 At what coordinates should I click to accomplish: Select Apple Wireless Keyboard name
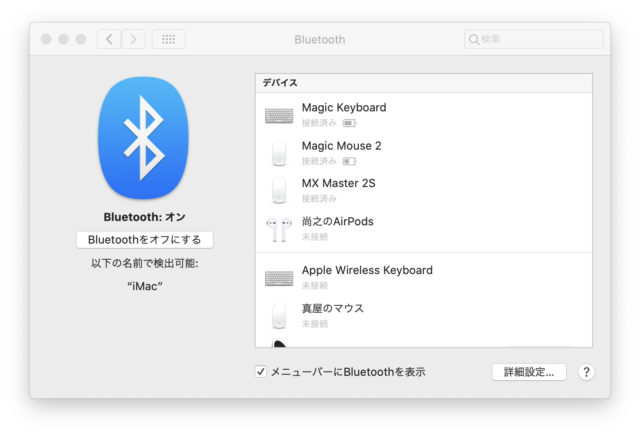tap(367, 270)
